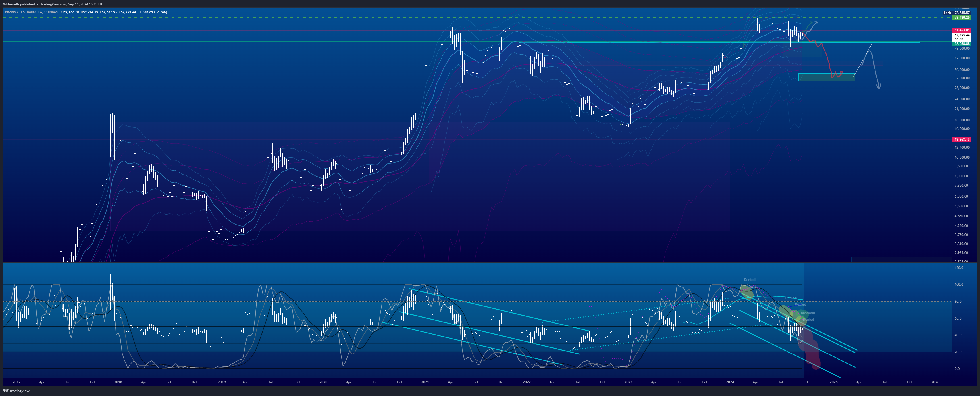980x396 pixels.
Task: Click the 'breakout' annotation in the oscillator pane
Action: click(x=808, y=313)
